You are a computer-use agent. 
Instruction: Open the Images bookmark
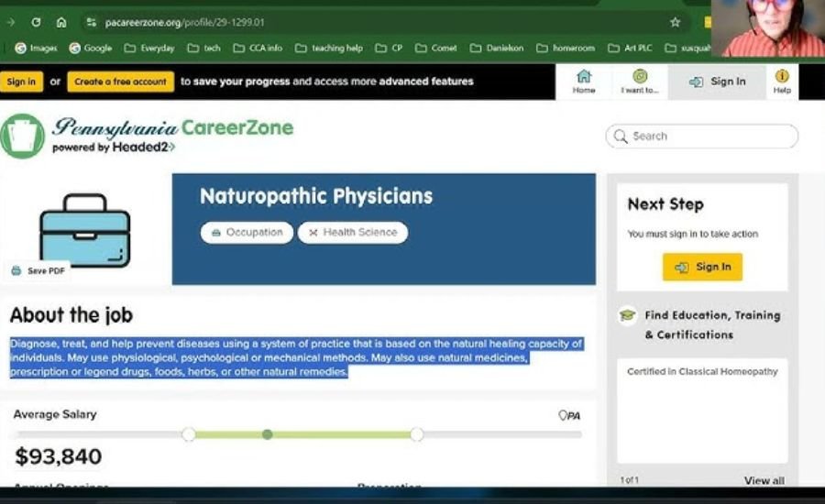point(37,48)
